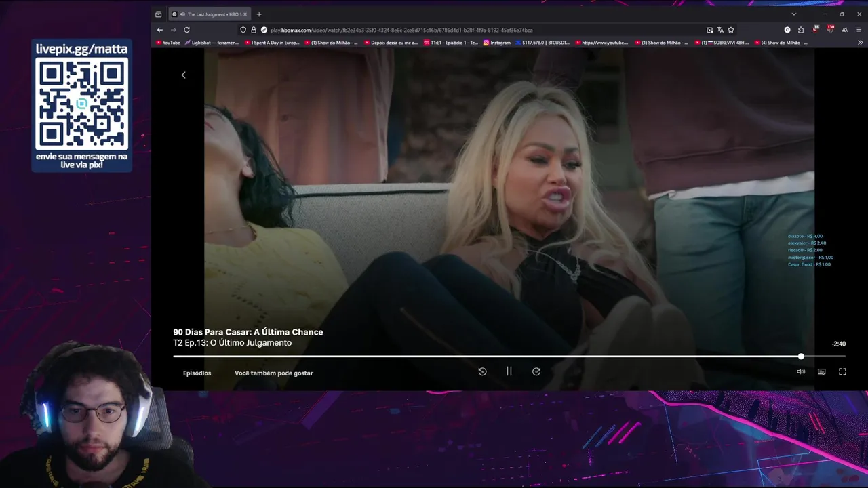Open the Extensions puzzle menu

click(801, 30)
